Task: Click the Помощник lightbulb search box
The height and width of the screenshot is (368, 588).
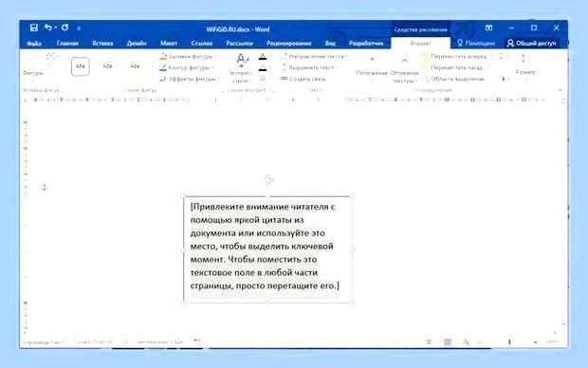Action: 476,44
